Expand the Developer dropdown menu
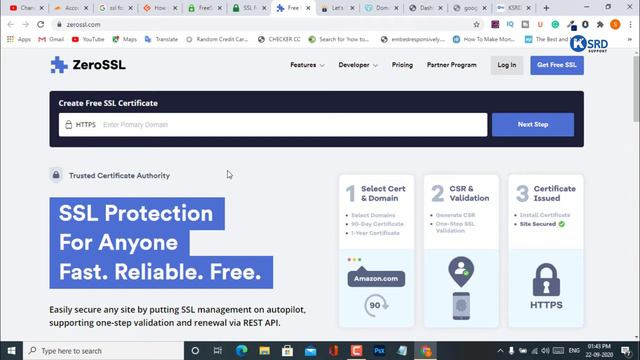640x360 pixels. [x=358, y=65]
